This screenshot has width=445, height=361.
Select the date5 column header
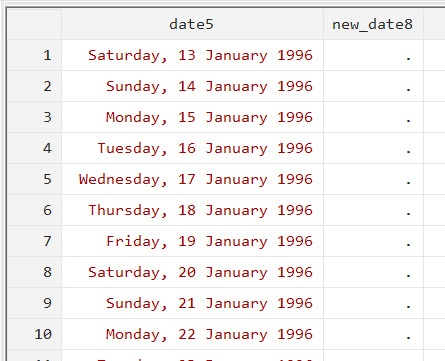click(x=192, y=24)
